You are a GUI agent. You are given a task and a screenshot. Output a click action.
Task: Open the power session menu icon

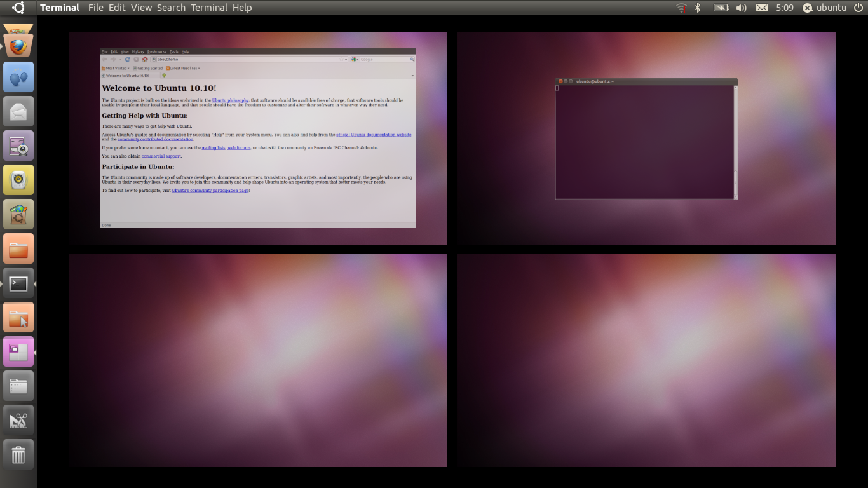tap(858, 8)
